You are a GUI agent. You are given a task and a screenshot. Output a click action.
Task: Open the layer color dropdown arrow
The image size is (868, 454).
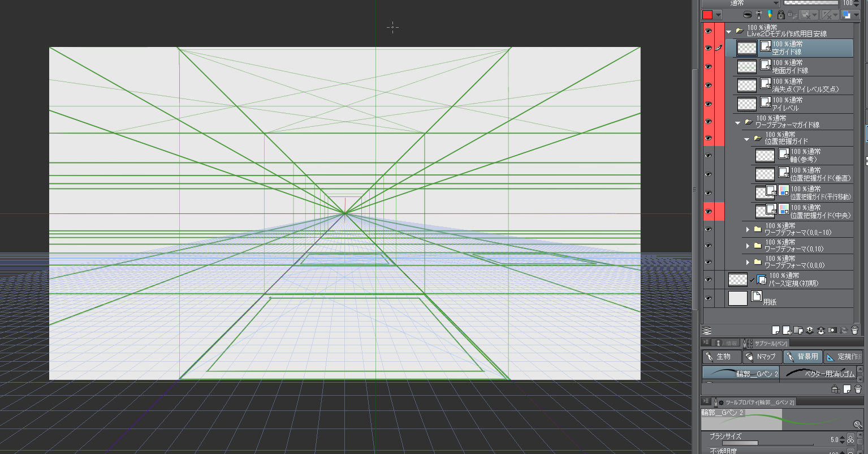pyautogui.click(x=718, y=15)
